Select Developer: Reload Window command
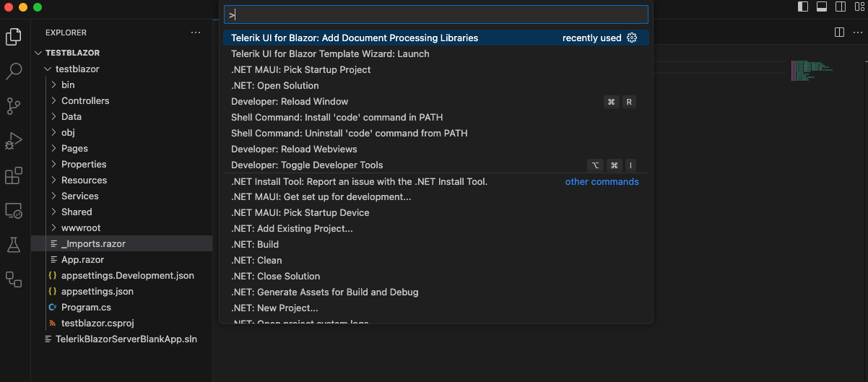This screenshot has height=382, width=868. [290, 101]
